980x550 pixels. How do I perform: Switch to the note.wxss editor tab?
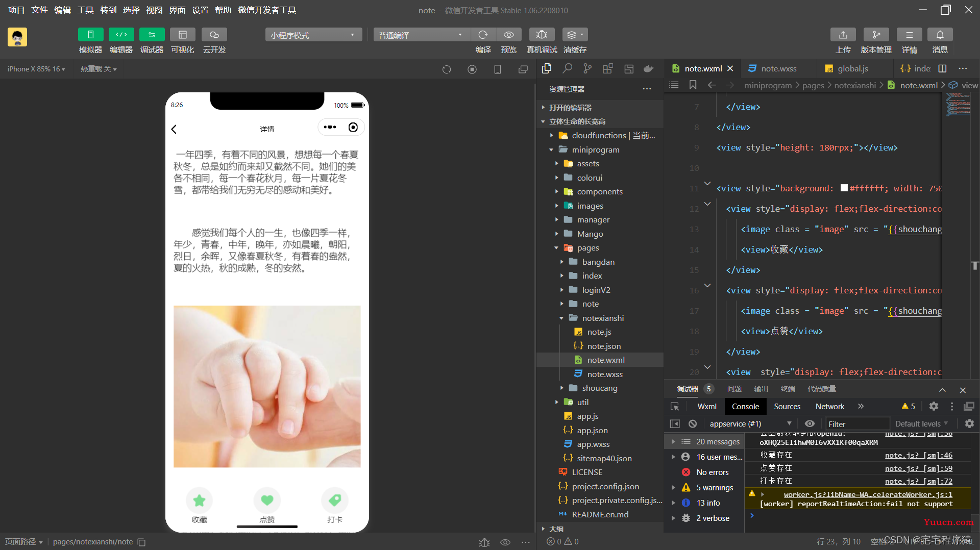[778, 69]
